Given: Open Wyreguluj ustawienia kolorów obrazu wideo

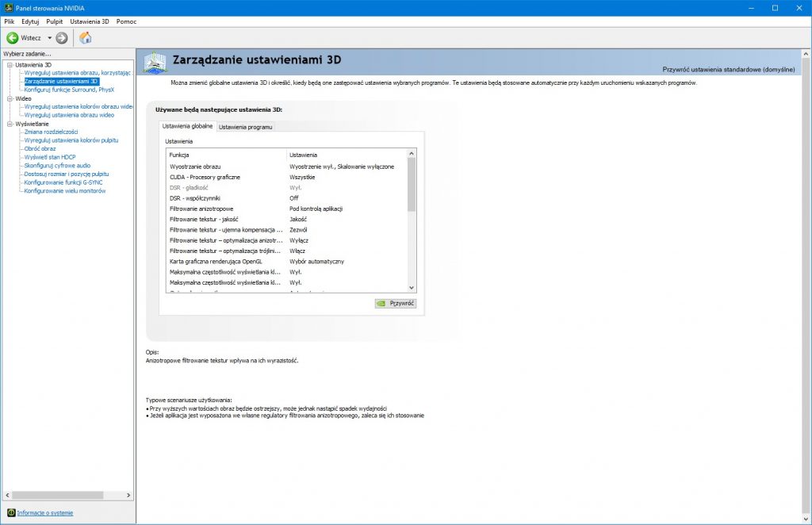Looking at the screenshot, I should pyautogui.click(x=79, y=106).
